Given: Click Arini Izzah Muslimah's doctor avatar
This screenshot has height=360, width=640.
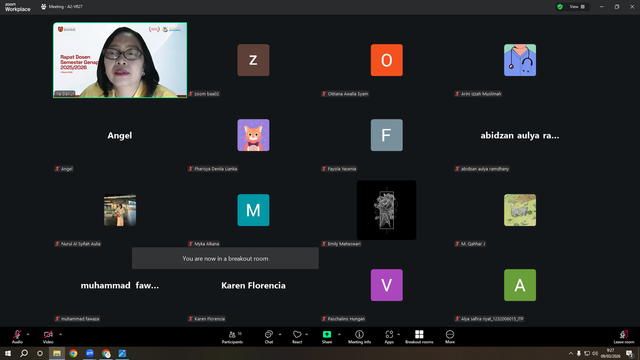Looking at the screenshot, I should pos(520,60).
